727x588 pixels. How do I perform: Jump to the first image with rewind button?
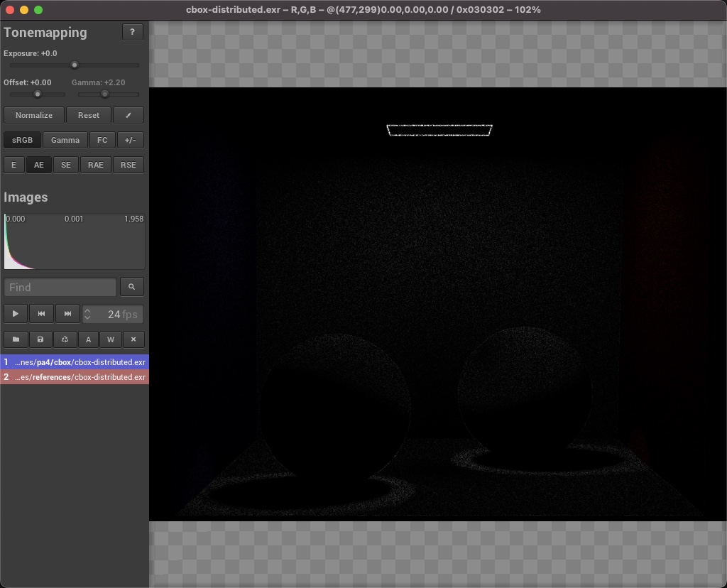coord(41,314)
